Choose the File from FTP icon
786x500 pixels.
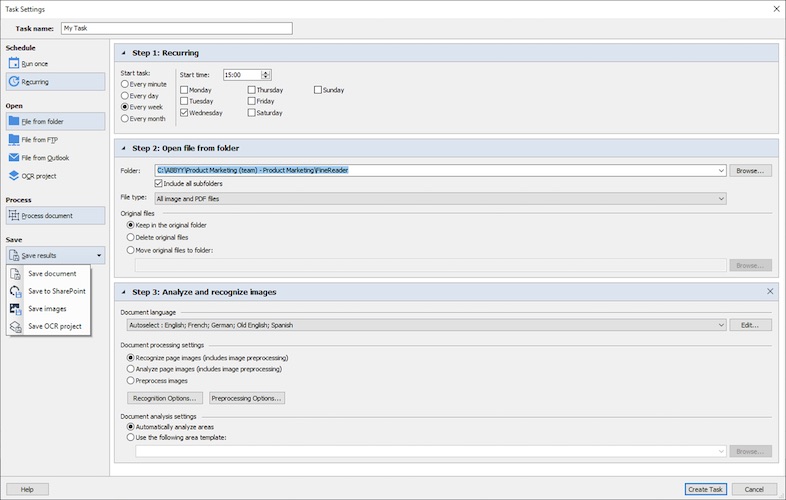pos(14,140)
